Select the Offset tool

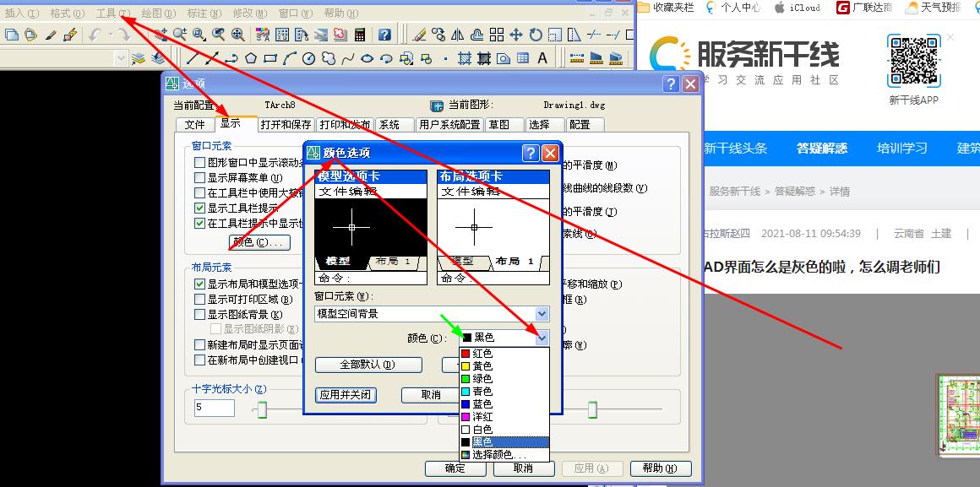(x=476, y=35)
